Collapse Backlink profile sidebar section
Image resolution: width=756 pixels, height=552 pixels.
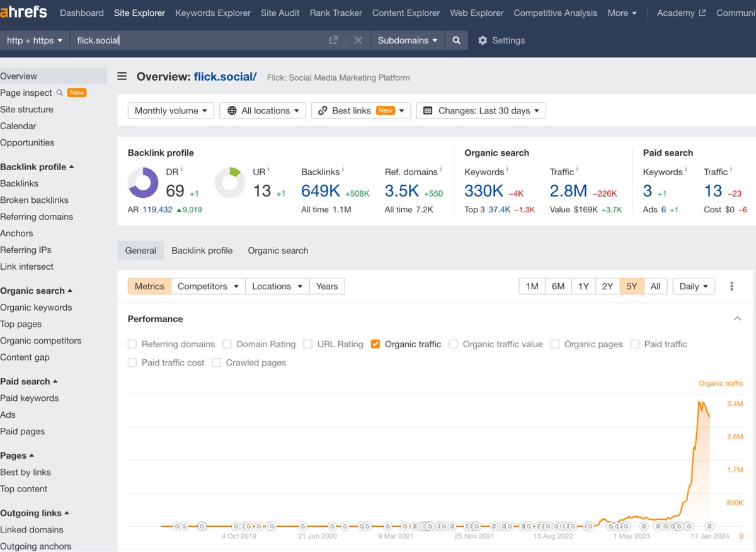click(x=37, y=167)
